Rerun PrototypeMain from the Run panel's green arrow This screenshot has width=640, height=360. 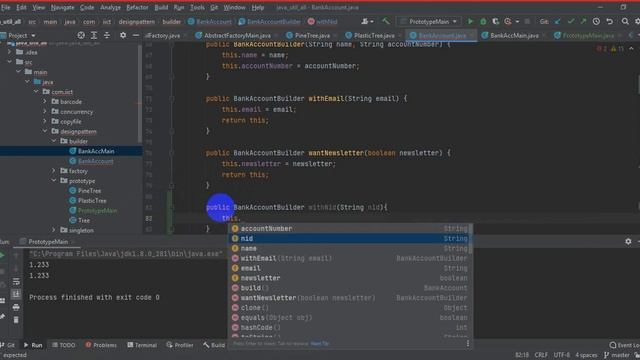click(x=2, y=256)
